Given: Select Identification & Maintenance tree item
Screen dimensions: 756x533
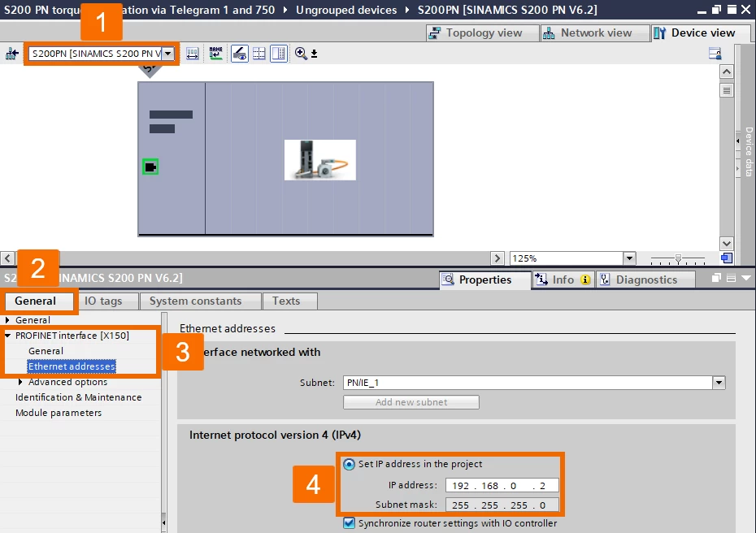Looking at the screenshot, I should (x=79, y=397).
